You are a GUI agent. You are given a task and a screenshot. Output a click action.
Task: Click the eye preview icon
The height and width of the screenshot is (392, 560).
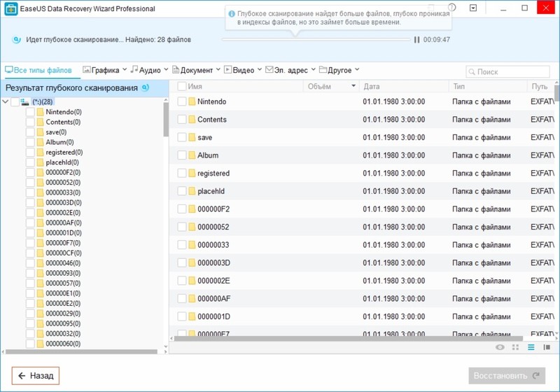point(500,347)
